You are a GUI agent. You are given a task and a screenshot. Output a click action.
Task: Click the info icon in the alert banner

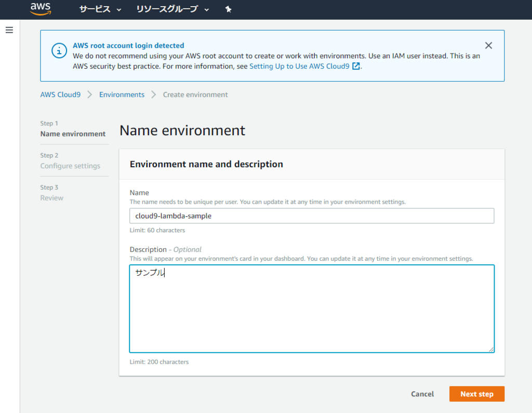[59, 51]
